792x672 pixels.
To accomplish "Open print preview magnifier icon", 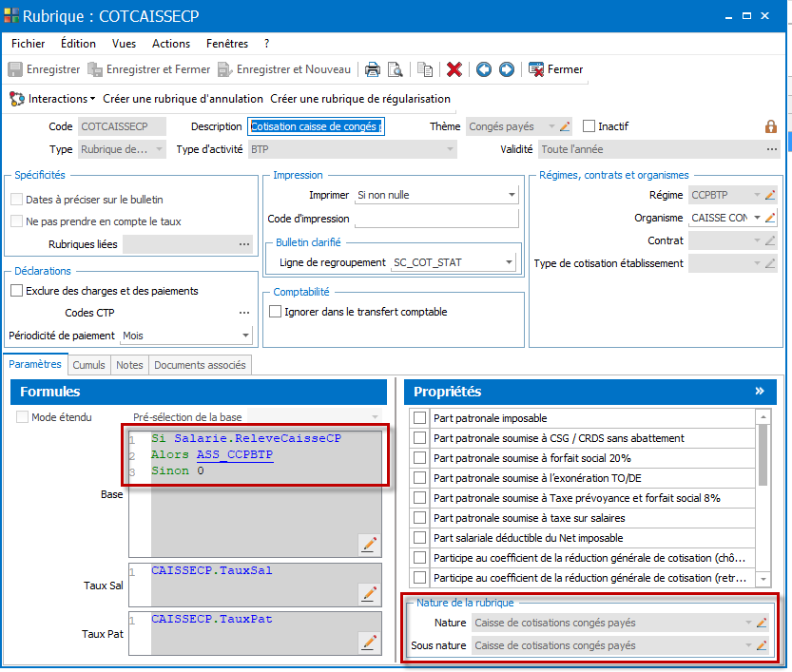I will [395, 69].
